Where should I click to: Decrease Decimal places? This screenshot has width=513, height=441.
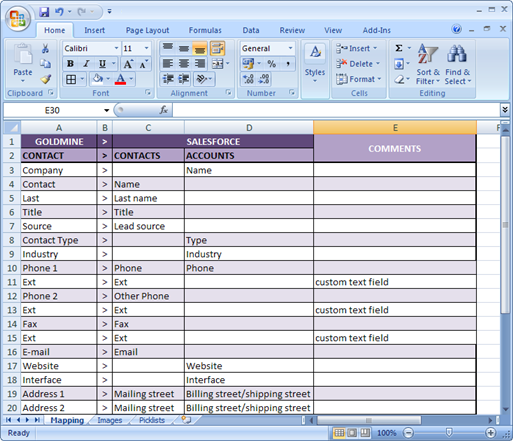click(x=264, y=79)
